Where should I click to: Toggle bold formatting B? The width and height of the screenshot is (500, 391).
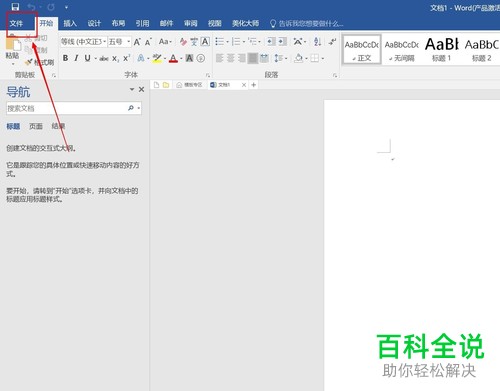pyautogui.click(x=66, y=58)
